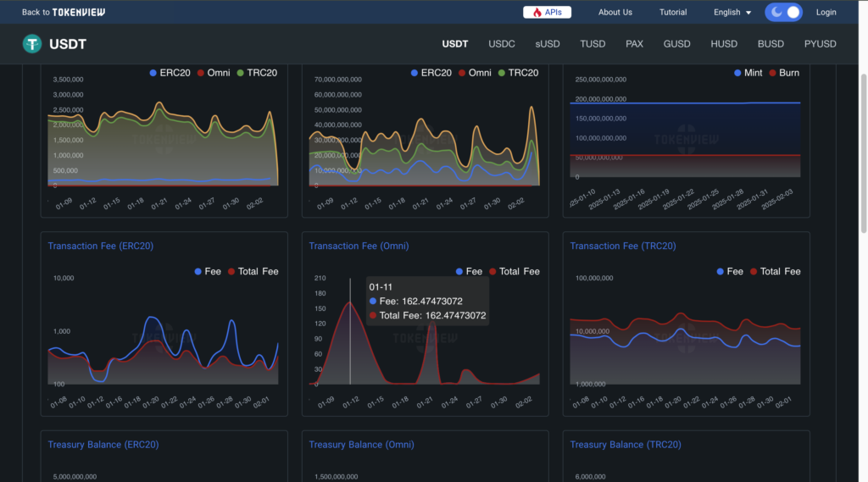The width and height of the screenshot is (868, 482).
Task: Switch to the sUSD tab
Action: coord(548,44)
